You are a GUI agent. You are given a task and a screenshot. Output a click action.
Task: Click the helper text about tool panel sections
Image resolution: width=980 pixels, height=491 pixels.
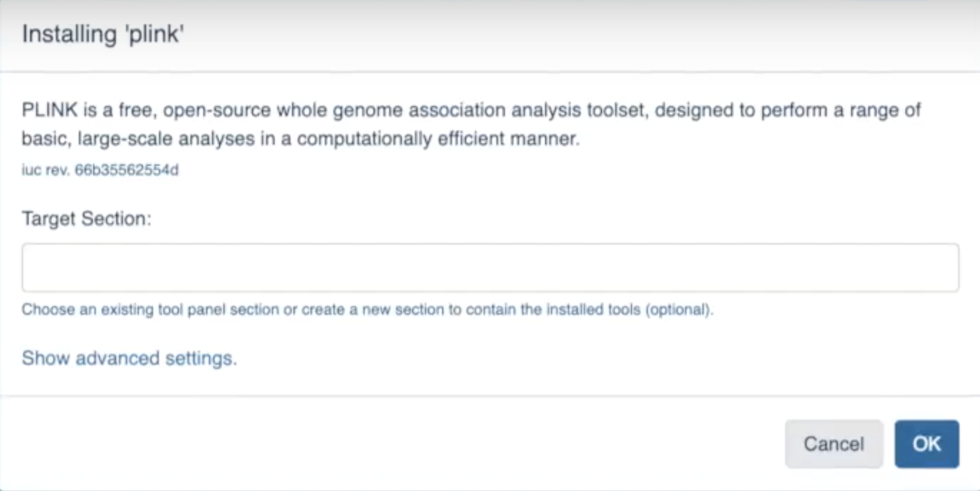coord(368,310)
